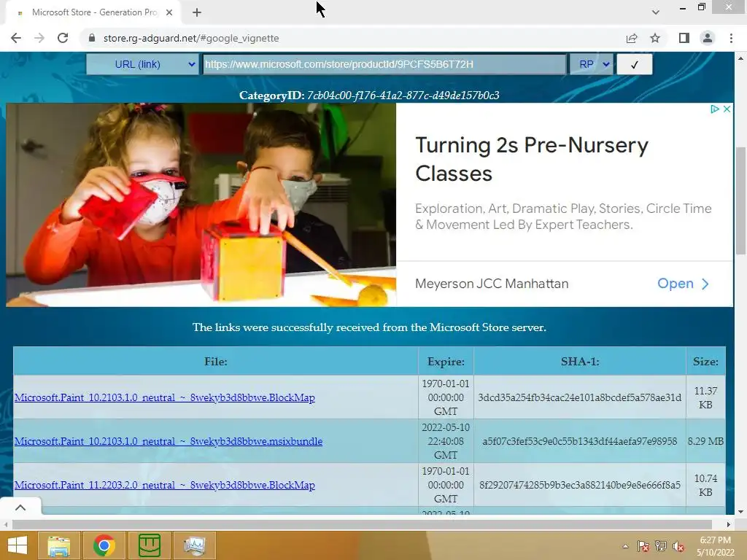
Task: Click the AdChoices triangle icon
Action: 714,109
